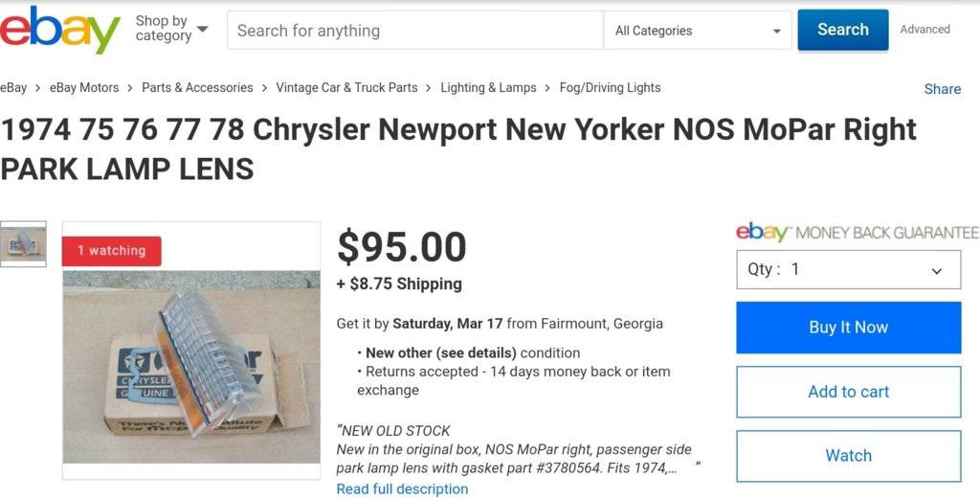
Task: Enlarge the main park lamp lens photo
Action: pyautogui.click(x=191, y=364)
